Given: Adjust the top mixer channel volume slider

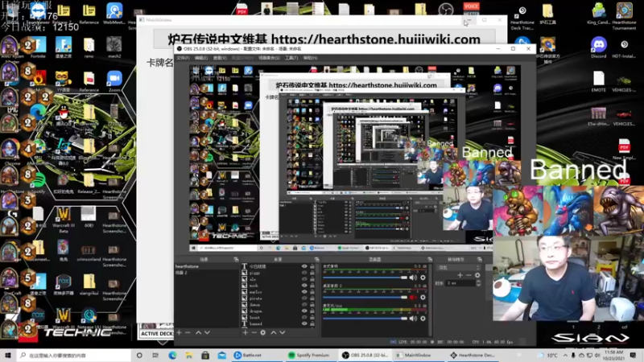Looking at the screenshot, I should tap(365, 278).
